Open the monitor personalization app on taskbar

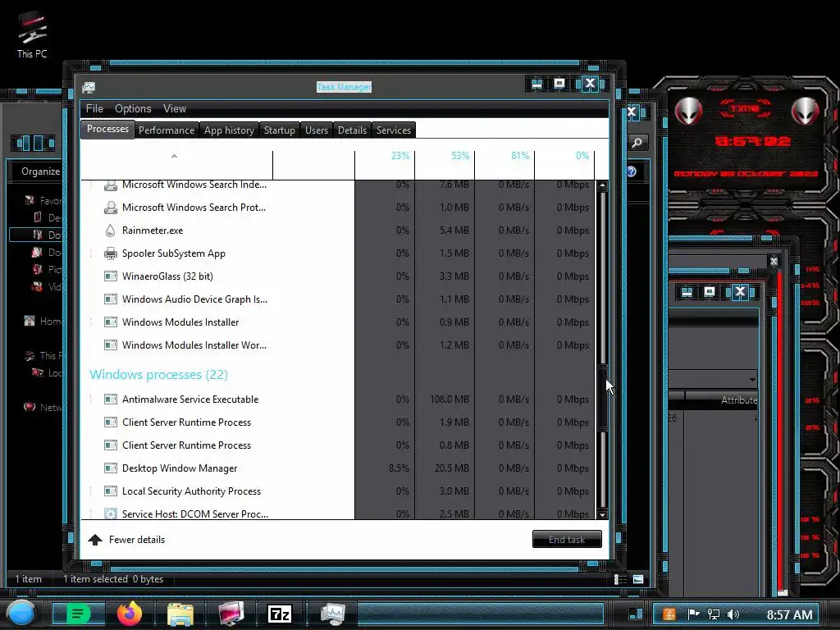[231, 614]
